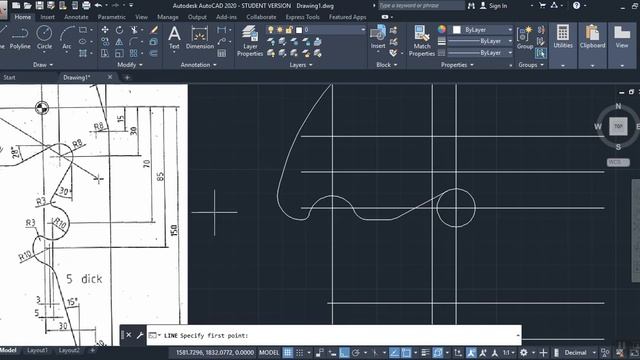The height and width of the screenshot is (360, 640).
Task: Open the Parametric ribbon tab
Action: [111, 17]
